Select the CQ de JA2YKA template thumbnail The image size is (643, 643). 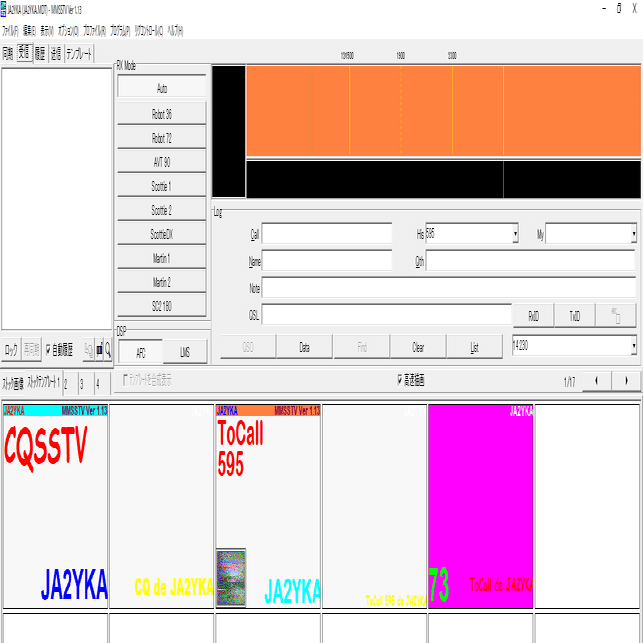(x=162, y=506)
